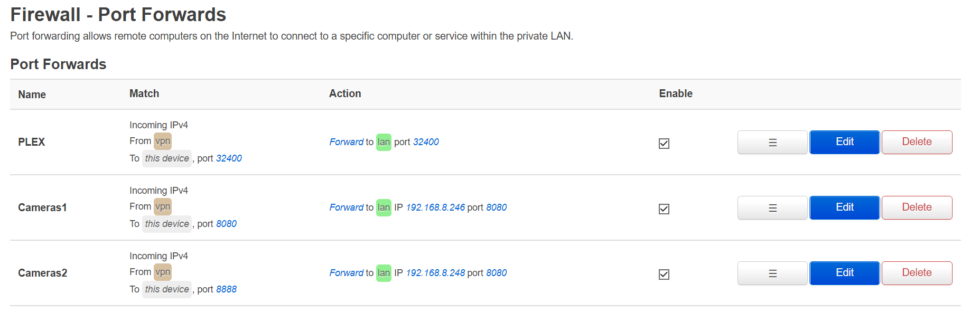Toggle the Enable checkbox for Cameras2
The width and height of the screenshot is (980, 312).
click(x=664, y=274)
